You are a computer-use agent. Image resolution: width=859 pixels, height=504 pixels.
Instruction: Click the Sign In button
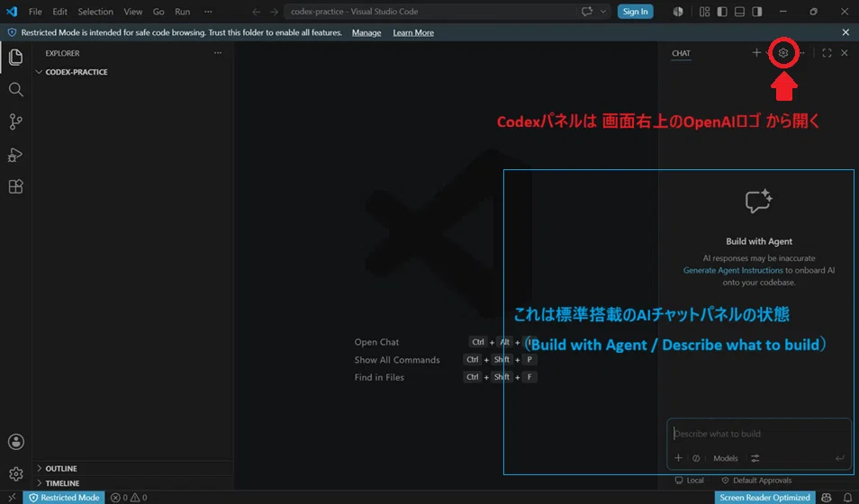(635, 12)
